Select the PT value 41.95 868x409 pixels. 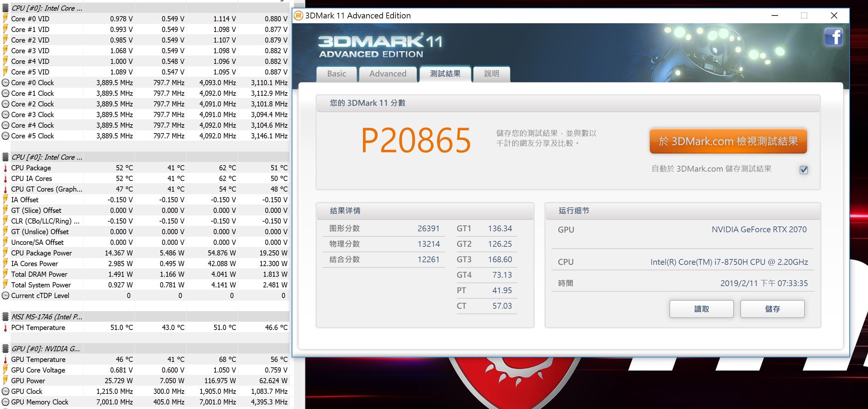[502, 290]
